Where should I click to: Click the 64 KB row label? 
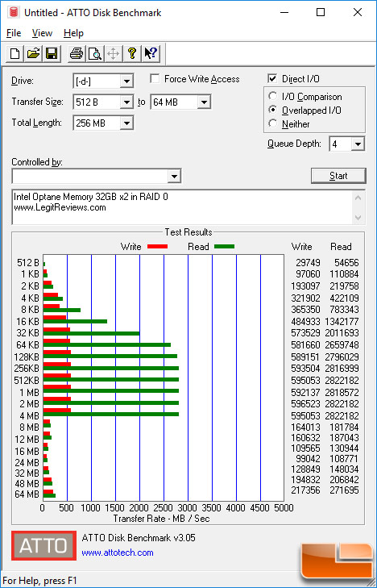click(x=28, y=344)
